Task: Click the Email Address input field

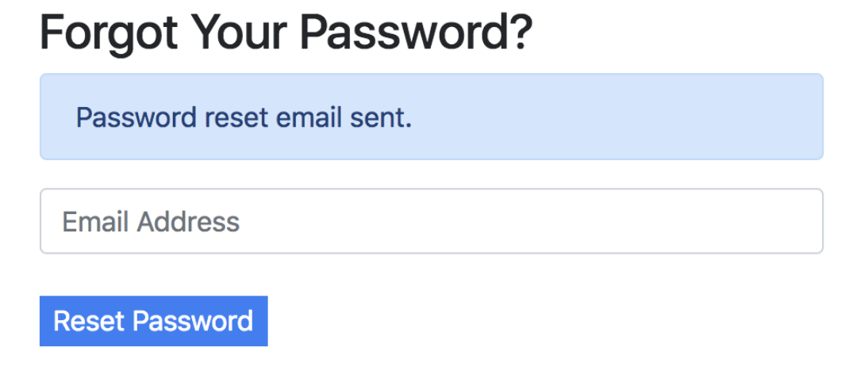Action: point(431,221)
